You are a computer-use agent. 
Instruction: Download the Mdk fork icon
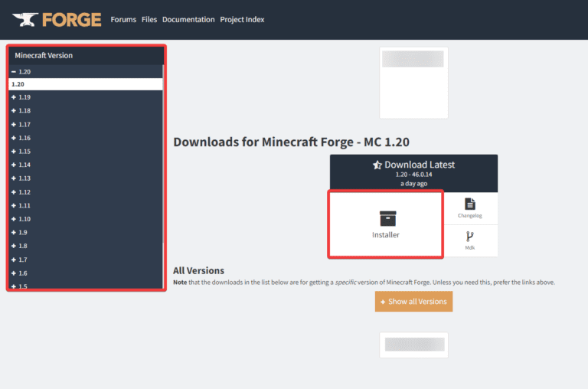(469, 237)
